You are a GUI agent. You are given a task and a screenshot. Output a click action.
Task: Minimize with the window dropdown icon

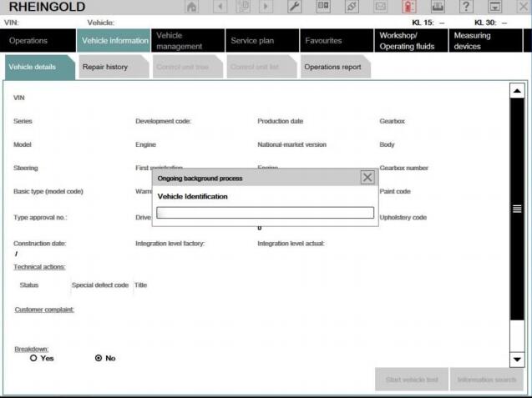(x=495, y=7)
